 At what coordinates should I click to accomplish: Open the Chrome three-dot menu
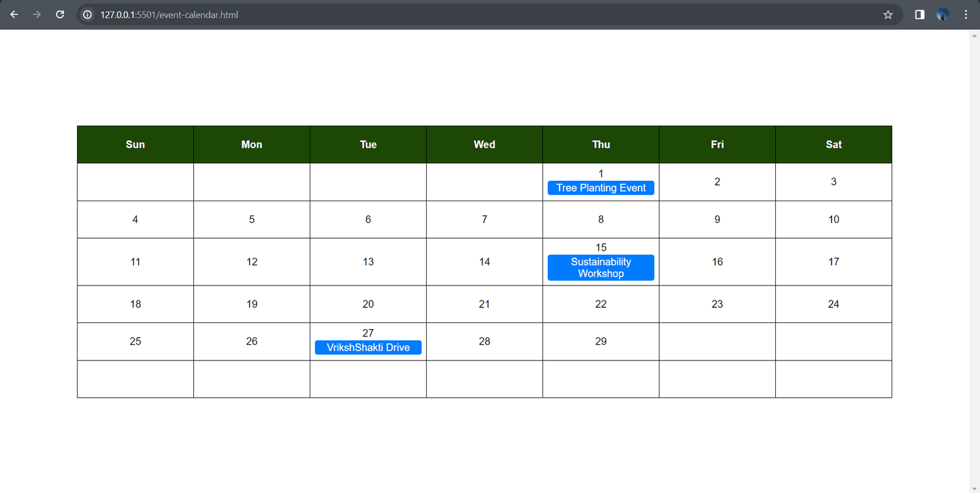click(x=966, y=14)
